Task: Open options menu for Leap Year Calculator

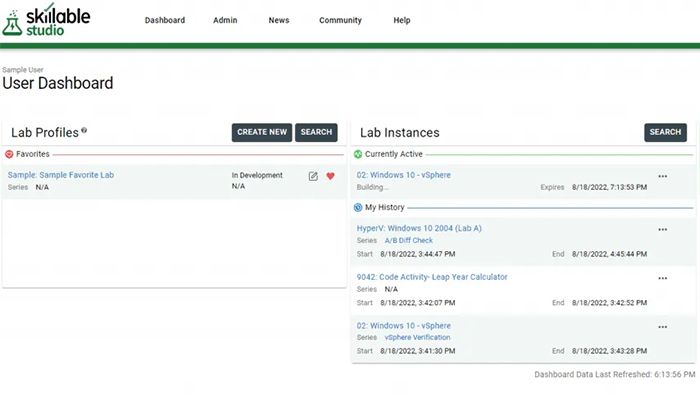Action: 662,278
